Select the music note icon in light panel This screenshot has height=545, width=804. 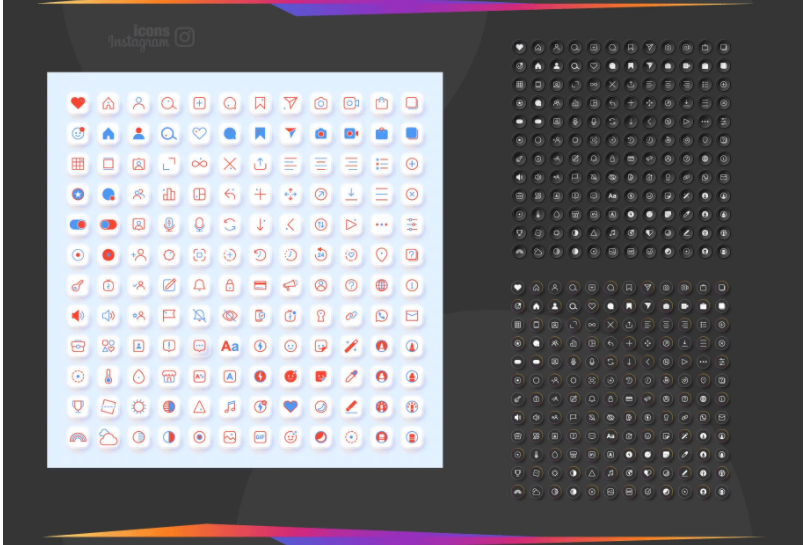pyautogui.click(x=230, y=407)
